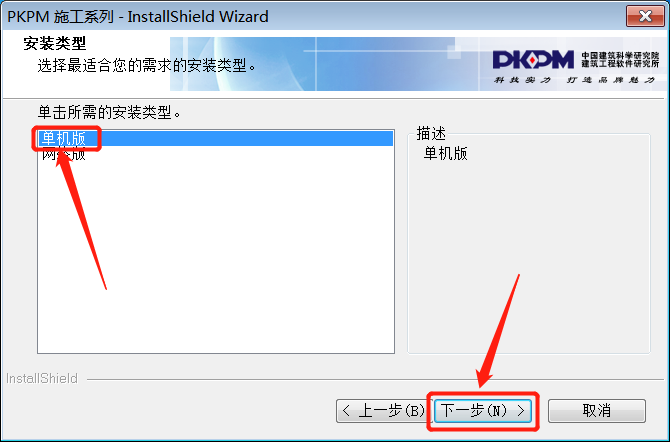Click the red diamond in PKPM logo

[532, 60]
